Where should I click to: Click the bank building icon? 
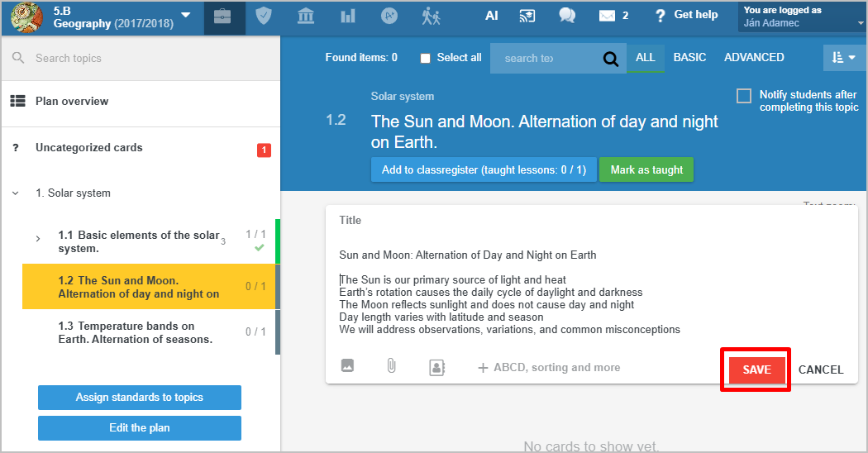[305, 17]
